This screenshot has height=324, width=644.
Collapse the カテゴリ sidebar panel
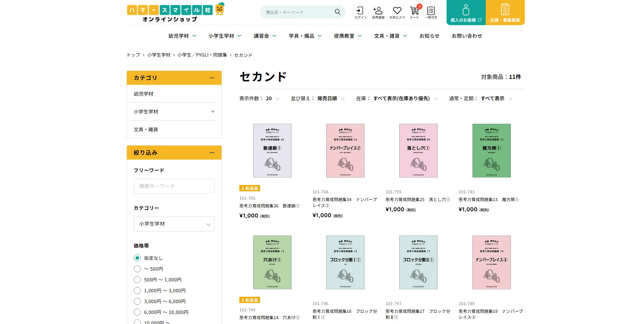pos(212,78)
